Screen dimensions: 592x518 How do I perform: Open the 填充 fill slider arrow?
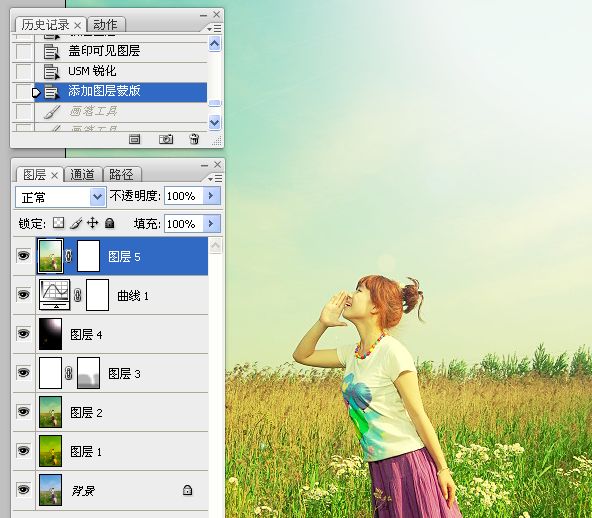[x=211, y=224]
